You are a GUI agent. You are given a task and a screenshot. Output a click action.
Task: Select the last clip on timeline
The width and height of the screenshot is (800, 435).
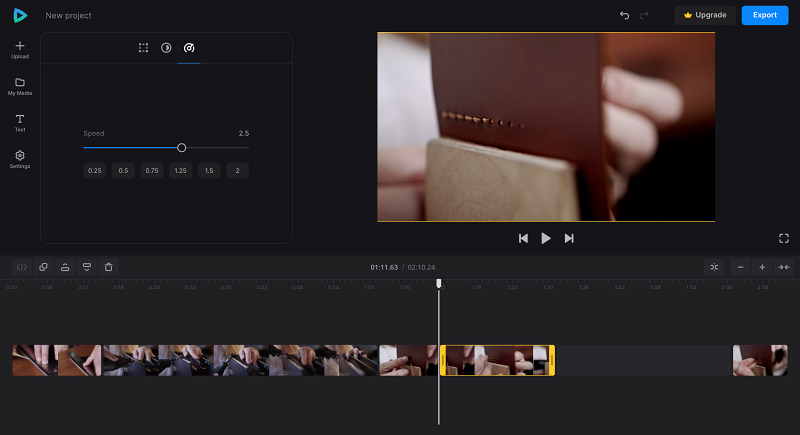tap(760, 361)
